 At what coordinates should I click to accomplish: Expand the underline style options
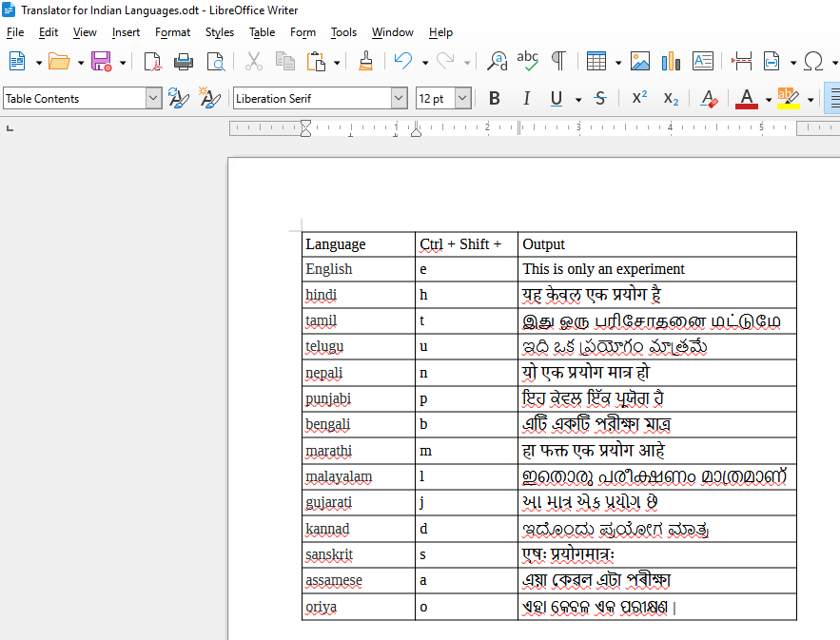[577, 98]
